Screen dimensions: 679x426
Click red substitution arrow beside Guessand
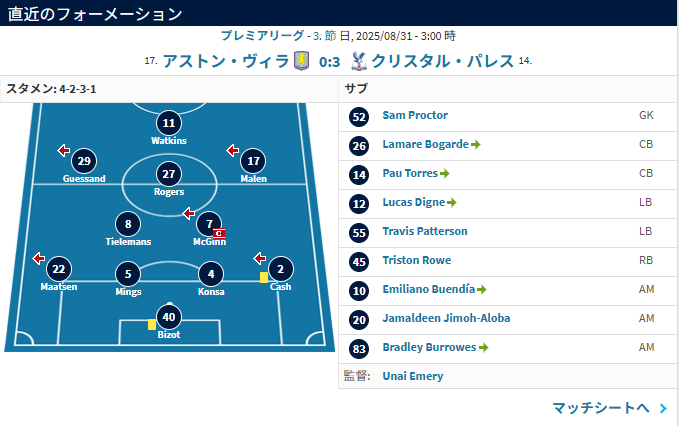coord(64,150)
